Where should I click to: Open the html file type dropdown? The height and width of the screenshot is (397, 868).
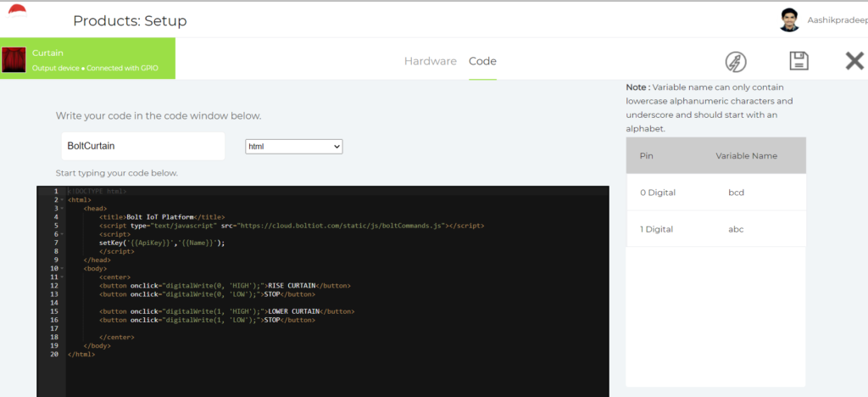(x=293, y=147)
